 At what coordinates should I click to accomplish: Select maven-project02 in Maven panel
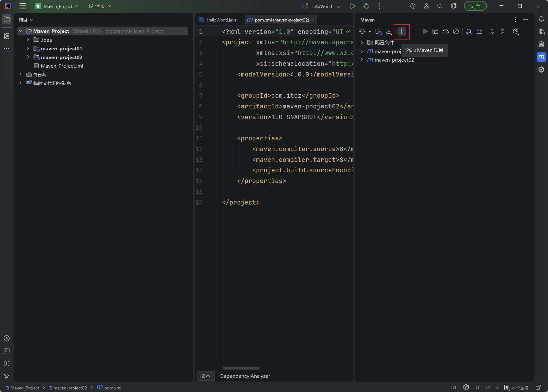(x=394, y=60)
